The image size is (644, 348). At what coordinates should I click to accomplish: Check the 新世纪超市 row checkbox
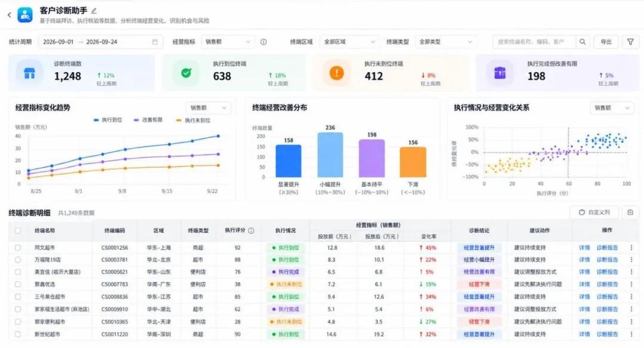(18, 334)
